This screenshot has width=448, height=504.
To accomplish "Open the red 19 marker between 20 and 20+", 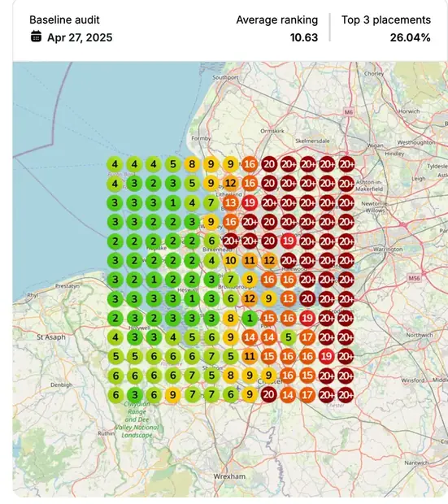I will click(288, 241).
